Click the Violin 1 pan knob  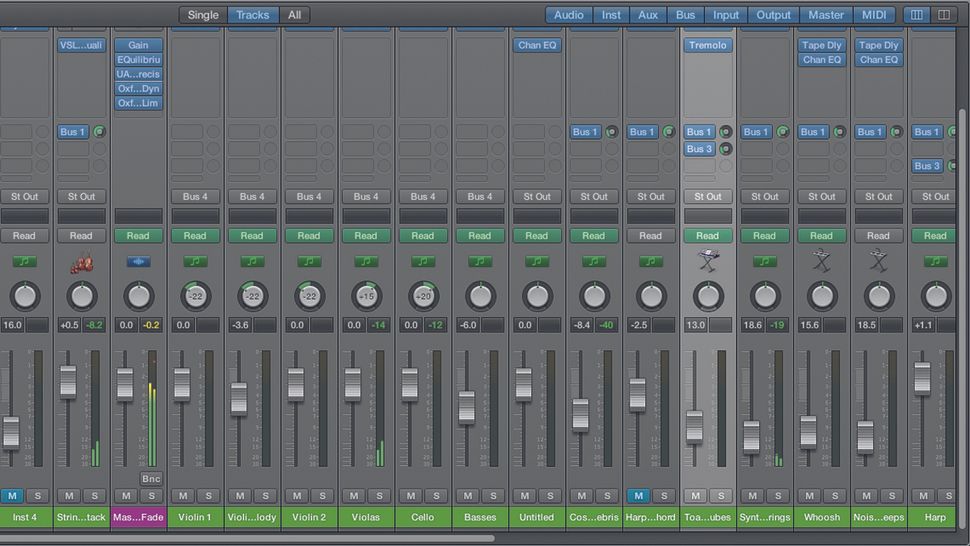(195, 296)
